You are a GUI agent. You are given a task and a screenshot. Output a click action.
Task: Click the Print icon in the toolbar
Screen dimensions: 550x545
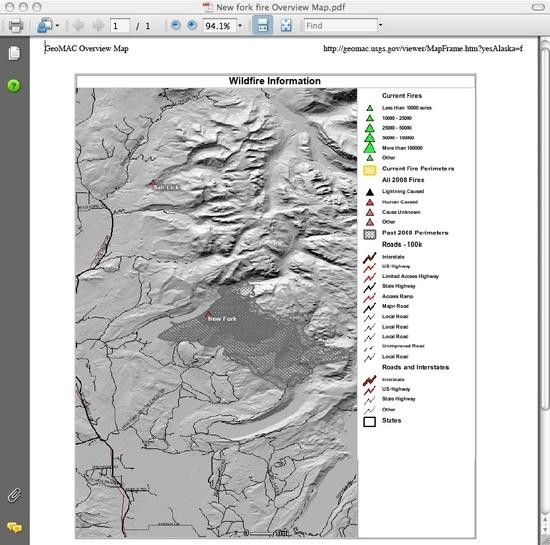pos(15,26)
